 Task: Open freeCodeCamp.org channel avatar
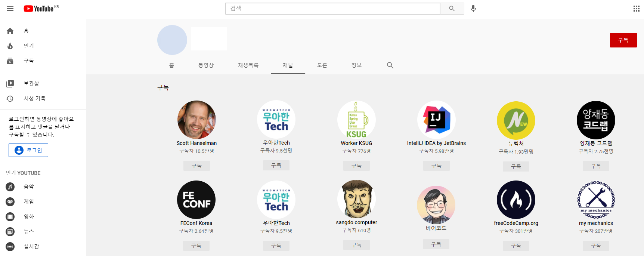pyautogui.click(x=516, y=200)
